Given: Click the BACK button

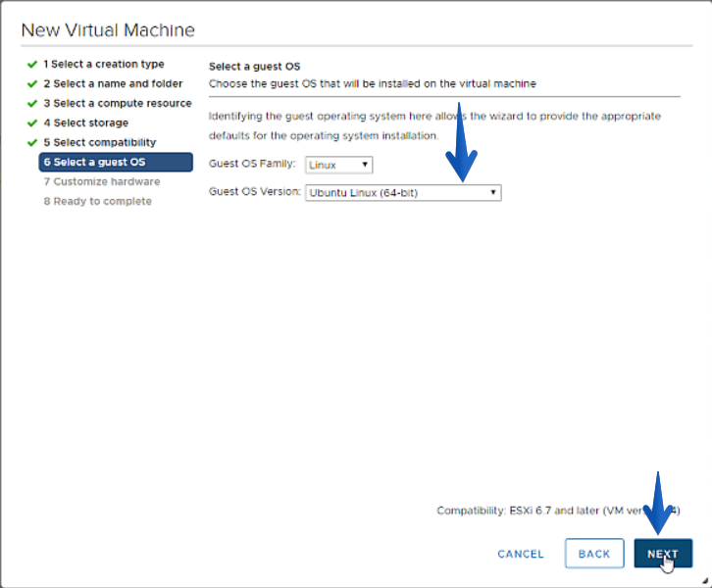Looking at the screenshot, I should click(x=594, y=553).
